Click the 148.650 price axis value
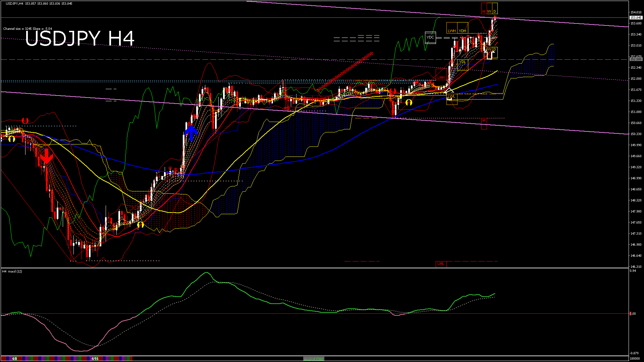Screen dimensions: 644x362 click(636, 189)
